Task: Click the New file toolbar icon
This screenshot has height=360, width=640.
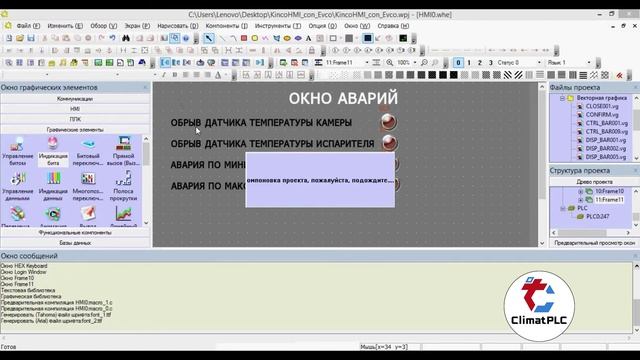Action: tap(9, 38)
